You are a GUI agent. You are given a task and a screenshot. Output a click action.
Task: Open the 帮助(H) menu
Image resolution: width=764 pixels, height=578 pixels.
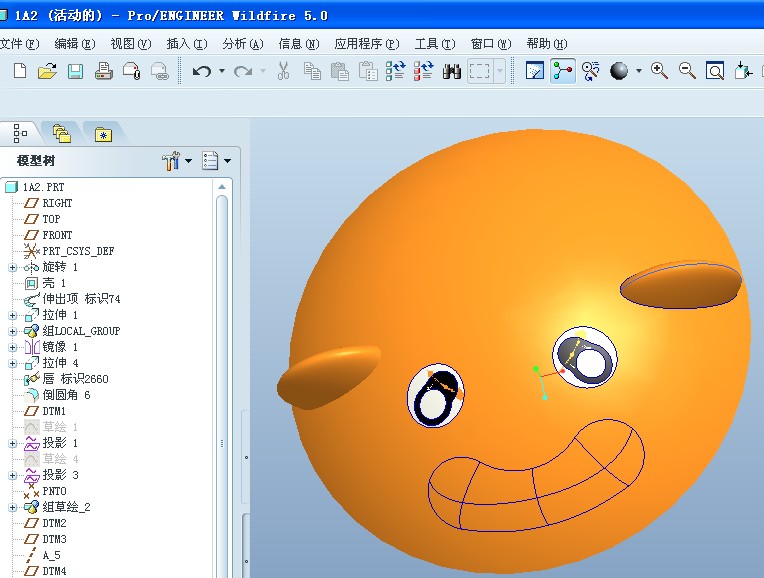(547, 44)
